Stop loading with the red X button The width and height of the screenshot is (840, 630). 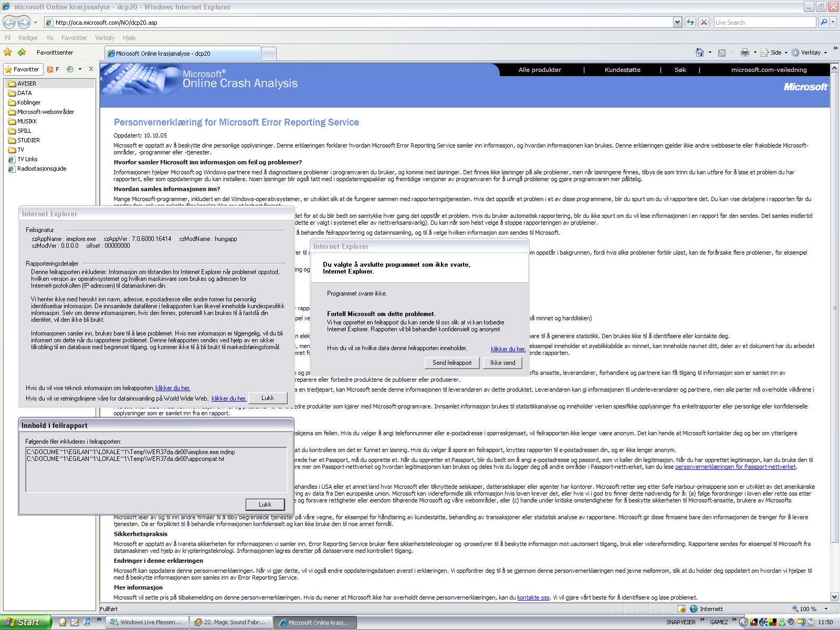(704, 22)
